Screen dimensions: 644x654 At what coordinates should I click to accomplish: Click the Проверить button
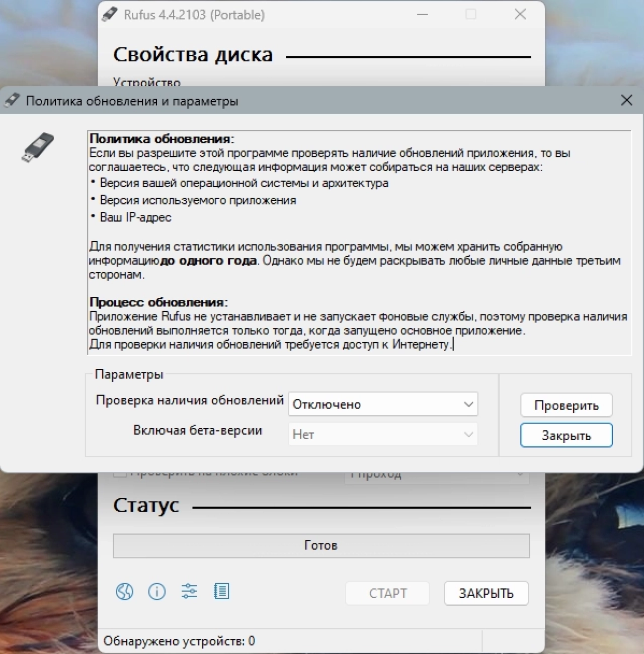(567, 405)
